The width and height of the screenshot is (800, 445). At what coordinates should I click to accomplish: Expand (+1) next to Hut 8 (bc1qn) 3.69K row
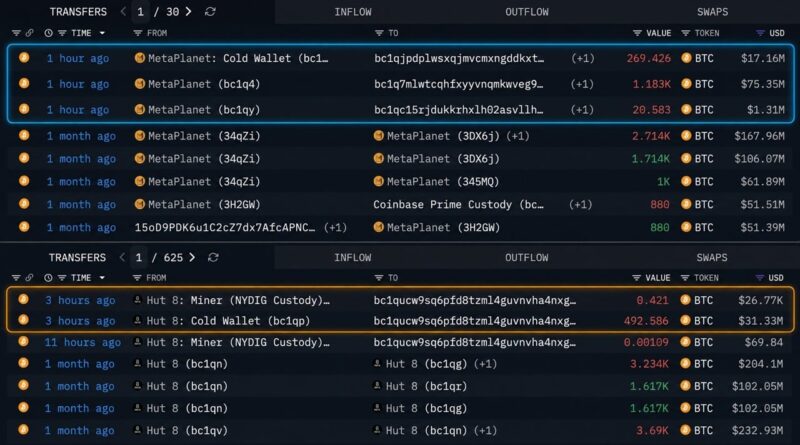pyautogui.click(x=485, y=431)
